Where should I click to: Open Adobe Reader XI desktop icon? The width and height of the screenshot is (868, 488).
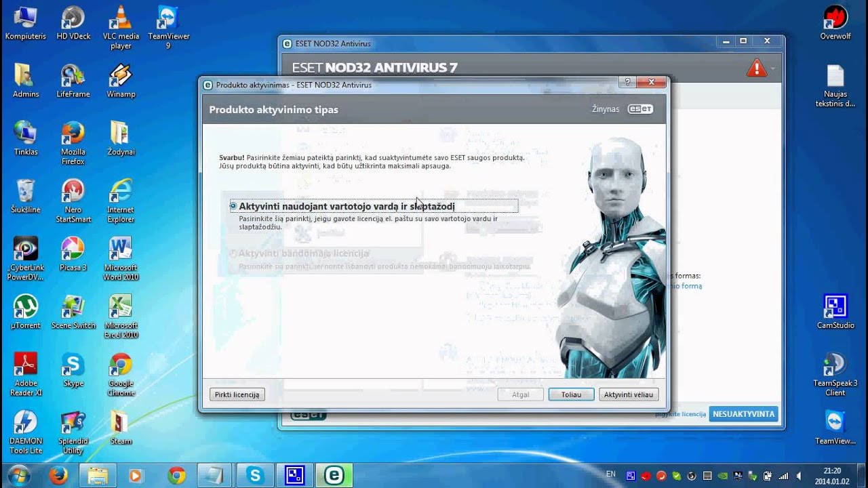(x=26, y=374)
